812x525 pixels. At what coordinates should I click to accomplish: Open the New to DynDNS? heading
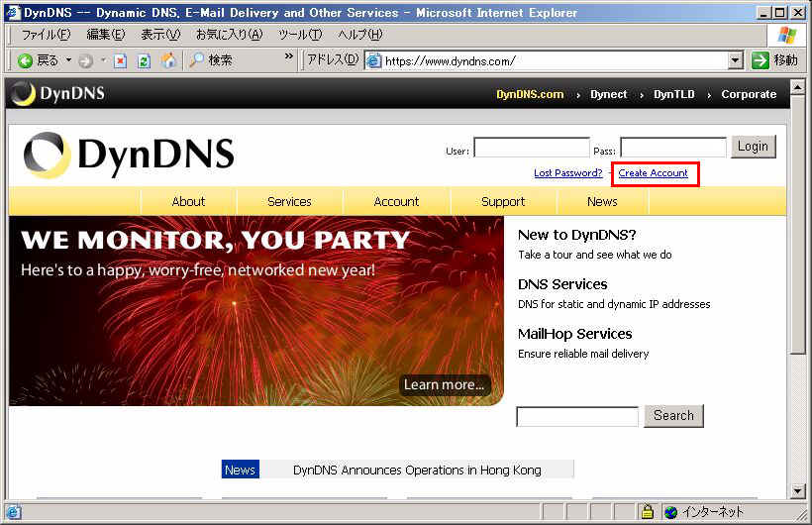point(577,235)
